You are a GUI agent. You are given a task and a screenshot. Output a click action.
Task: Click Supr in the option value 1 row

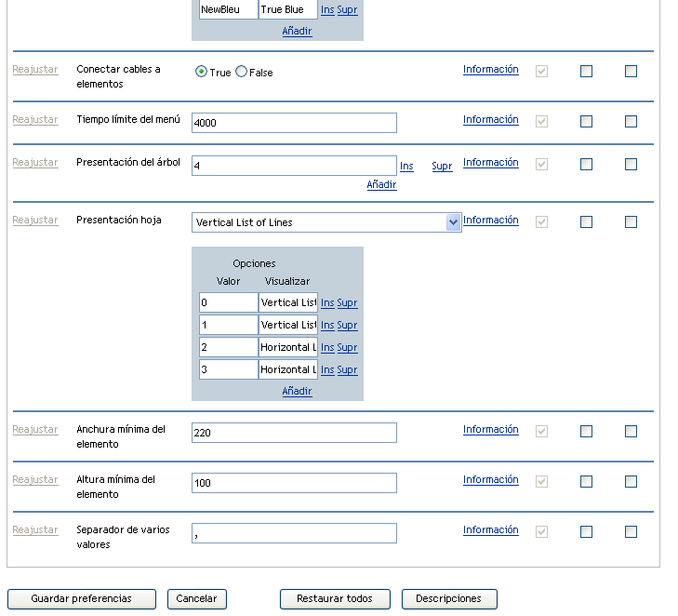pos(347,326)
